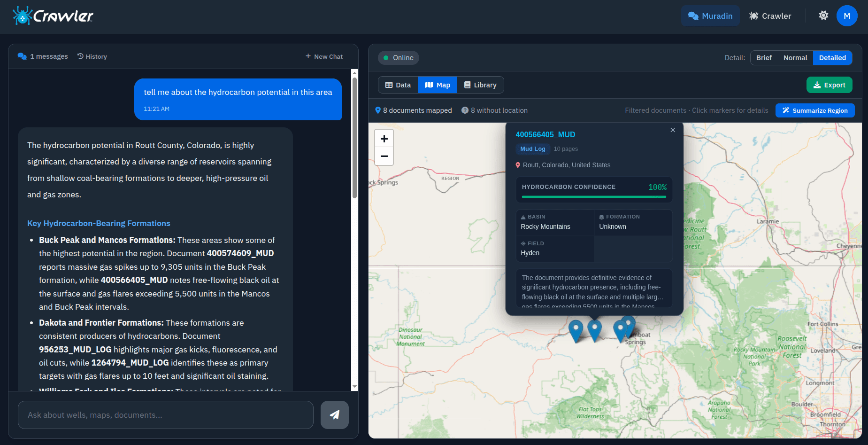Click the map zoom-out minus control
Viewport: 868px width, 445px height.
[x=384, y=156]
